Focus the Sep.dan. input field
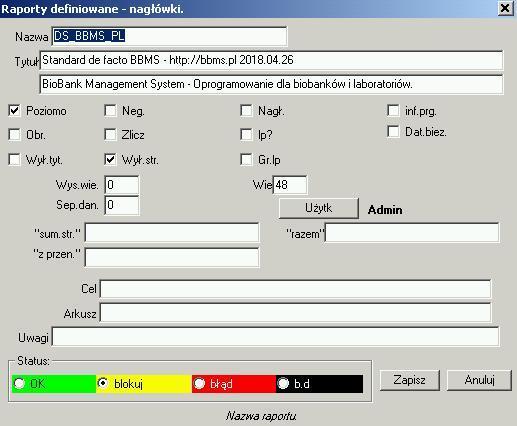 coord(122,205)
